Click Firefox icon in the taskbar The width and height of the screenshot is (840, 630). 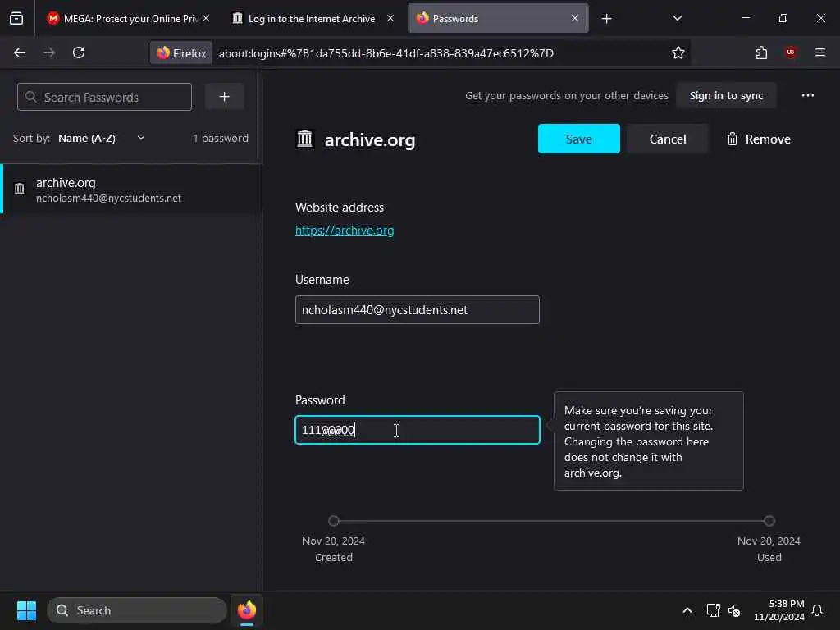click(x=246, y=610)
